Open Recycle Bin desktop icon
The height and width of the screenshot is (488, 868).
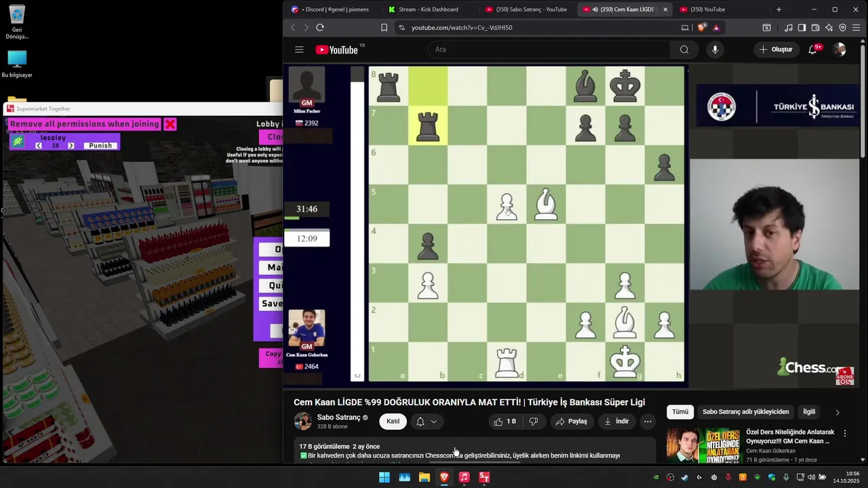click(17, 22)
